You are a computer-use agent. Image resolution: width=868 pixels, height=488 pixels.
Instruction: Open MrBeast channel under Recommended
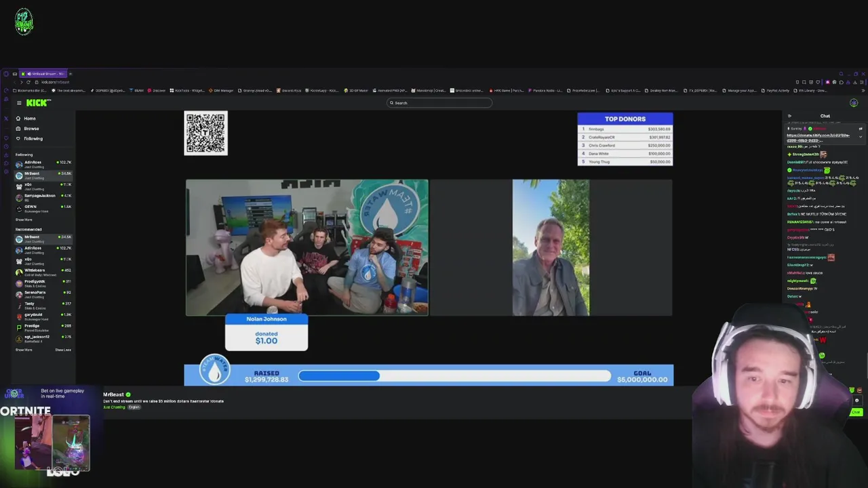point(43,239)
